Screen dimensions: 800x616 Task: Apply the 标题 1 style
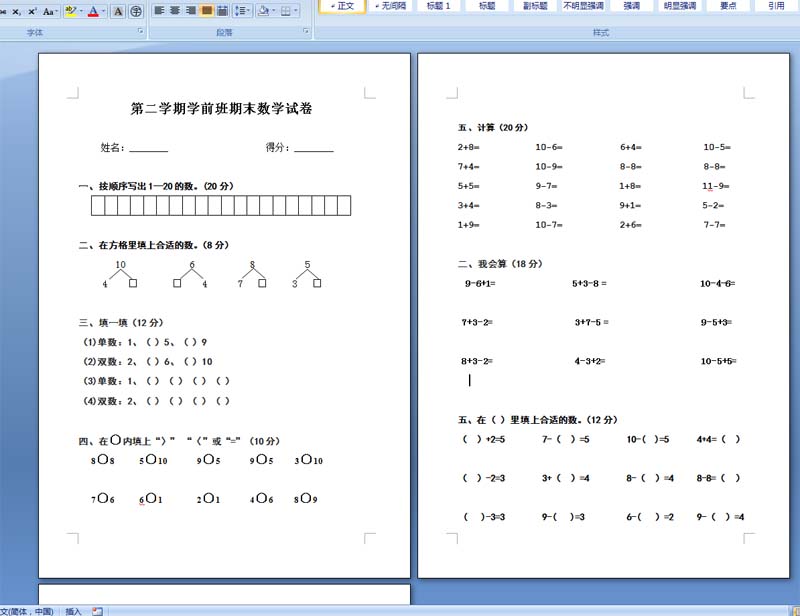(438, 6)
